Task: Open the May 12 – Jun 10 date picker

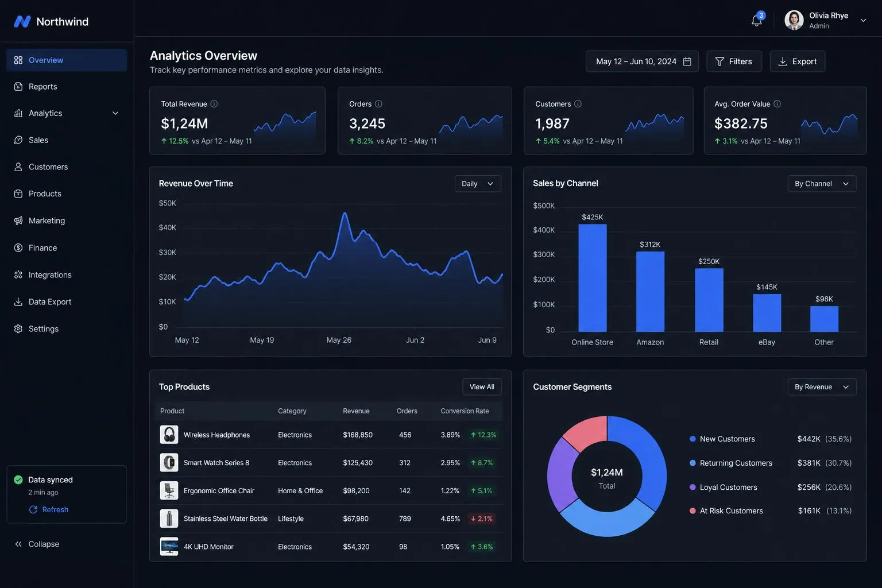Action: coord(642,61)
